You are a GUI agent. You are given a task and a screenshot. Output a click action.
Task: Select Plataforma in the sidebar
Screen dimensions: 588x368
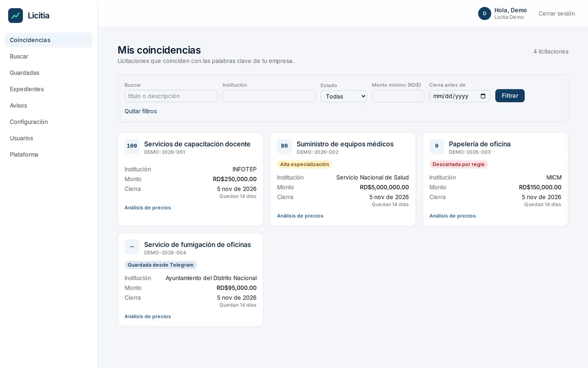tap(49, 155)
